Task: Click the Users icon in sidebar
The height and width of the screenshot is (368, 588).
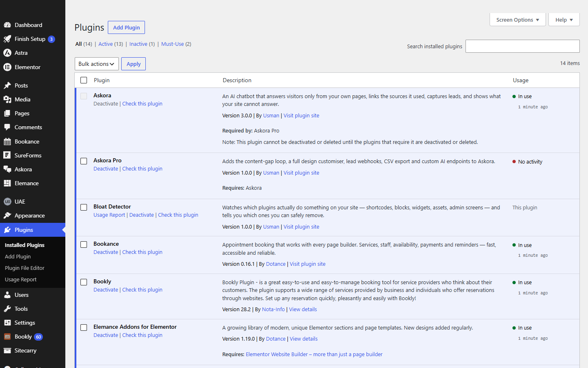Action: click(7, 295)
